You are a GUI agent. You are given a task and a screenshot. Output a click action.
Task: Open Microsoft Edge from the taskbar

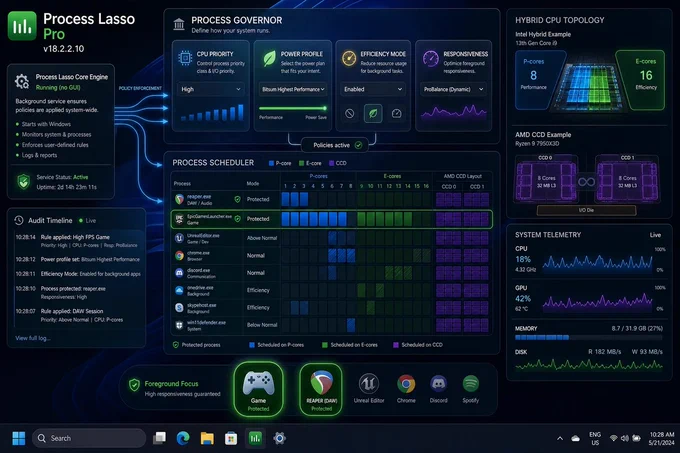tap(183, 438)
